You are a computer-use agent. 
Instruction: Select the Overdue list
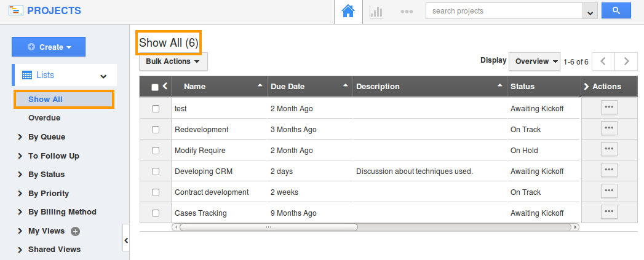coord(44,118)
